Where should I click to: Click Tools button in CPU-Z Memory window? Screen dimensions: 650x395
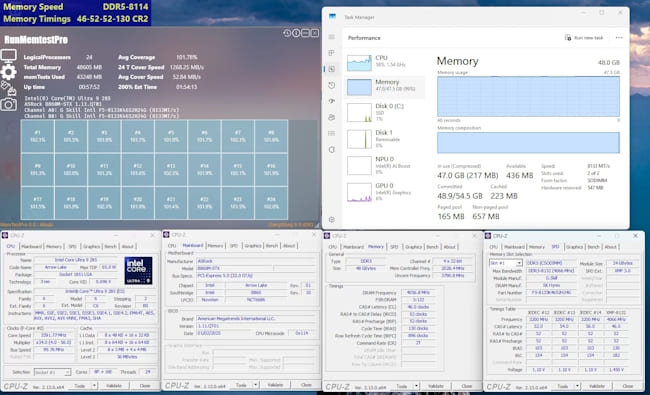[x=402, y=386]
